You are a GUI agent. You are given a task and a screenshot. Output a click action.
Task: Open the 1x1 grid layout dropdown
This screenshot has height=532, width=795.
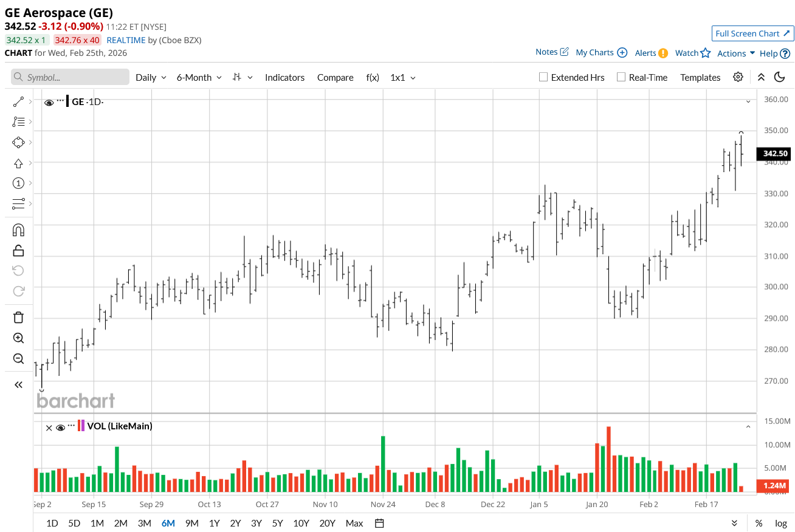[403, 77]
